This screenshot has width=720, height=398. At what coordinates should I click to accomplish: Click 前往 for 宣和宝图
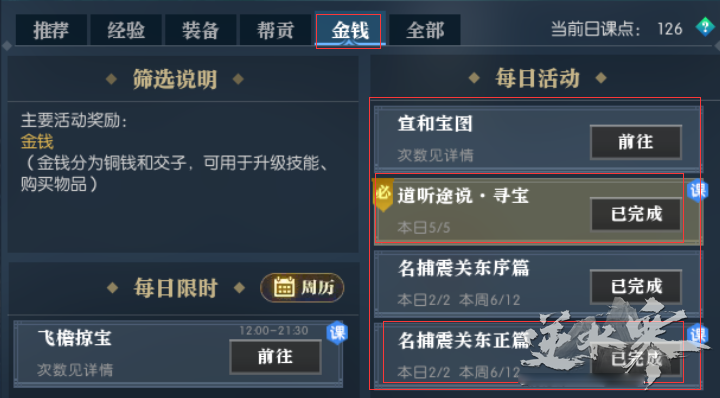[636, 142]
